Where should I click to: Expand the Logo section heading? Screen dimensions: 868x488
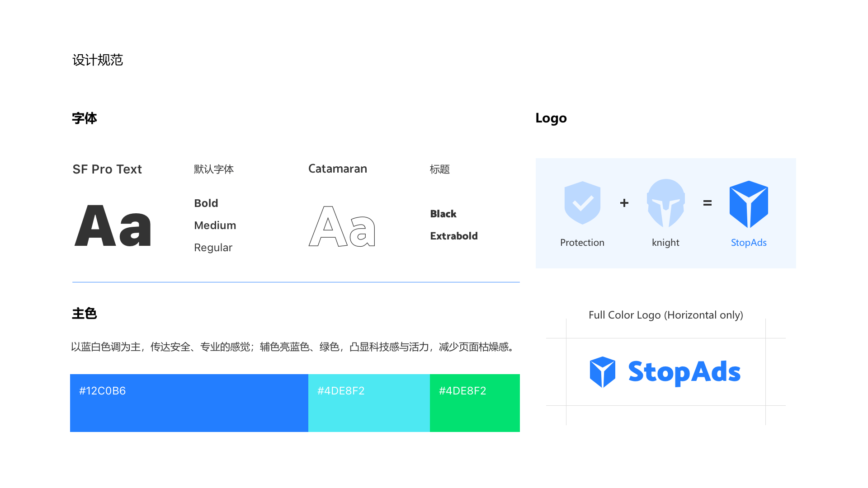(551, 118)
